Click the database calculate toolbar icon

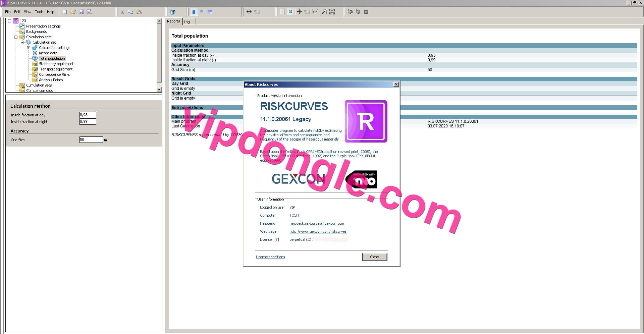(x=173, y=12)
